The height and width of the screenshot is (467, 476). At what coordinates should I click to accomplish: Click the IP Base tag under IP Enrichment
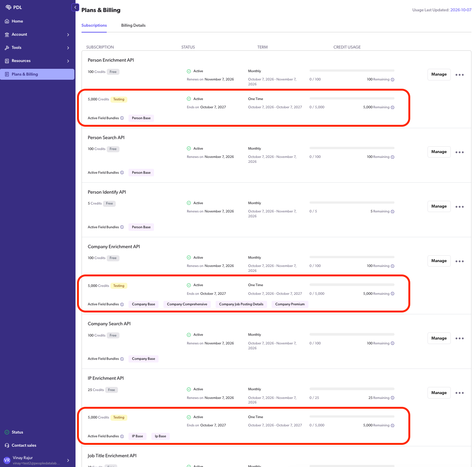pos(138,436)
